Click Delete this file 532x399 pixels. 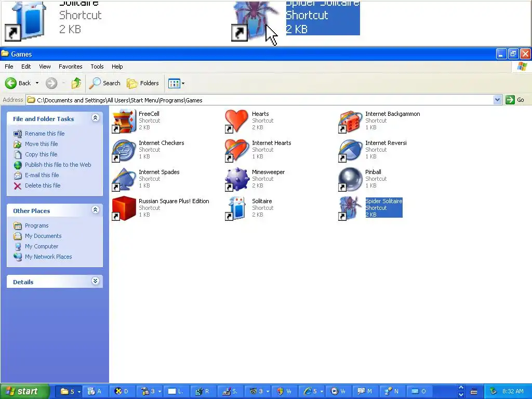43,185
